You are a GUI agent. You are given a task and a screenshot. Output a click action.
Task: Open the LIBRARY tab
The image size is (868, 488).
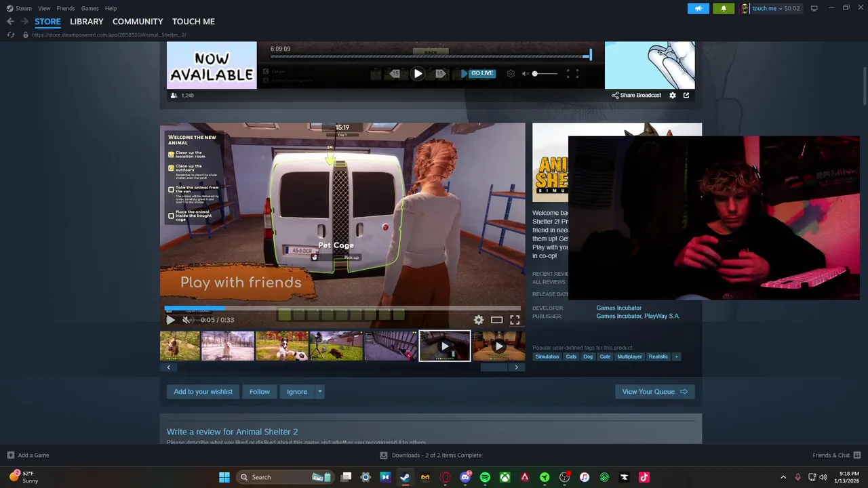coord(87,22)
